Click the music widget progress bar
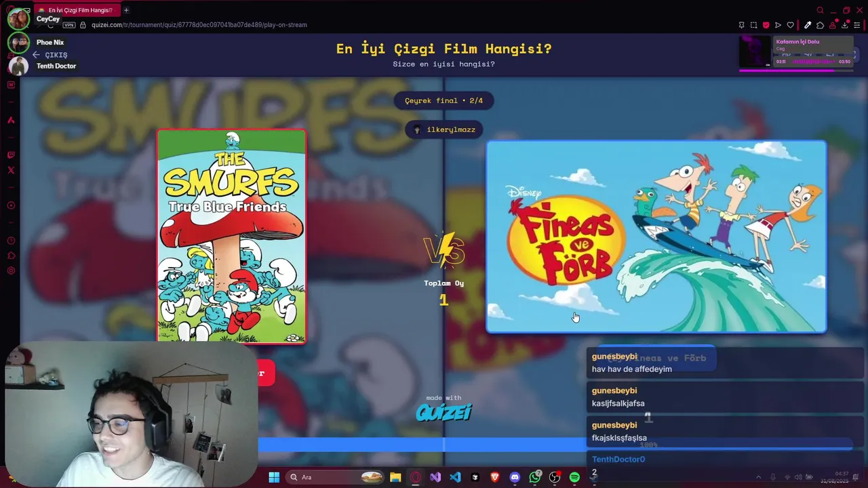This screenshot has height=488, width=868. pyautogui.click(x=795, y=70)
